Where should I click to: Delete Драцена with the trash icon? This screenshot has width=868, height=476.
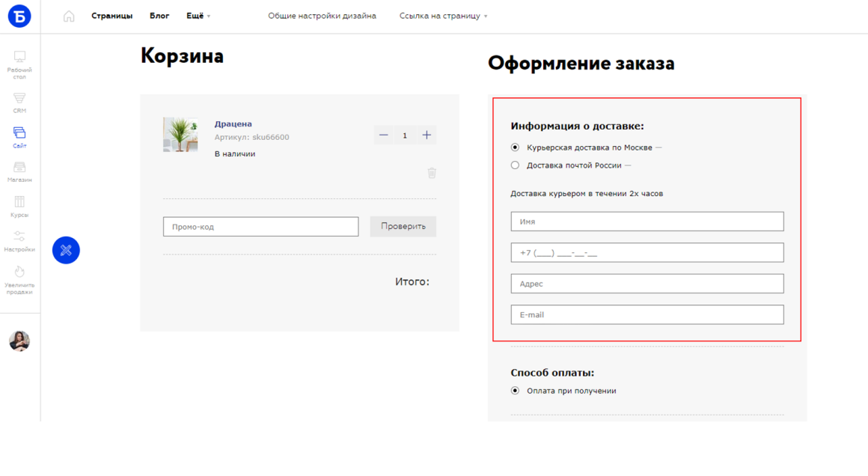point(432,173)
